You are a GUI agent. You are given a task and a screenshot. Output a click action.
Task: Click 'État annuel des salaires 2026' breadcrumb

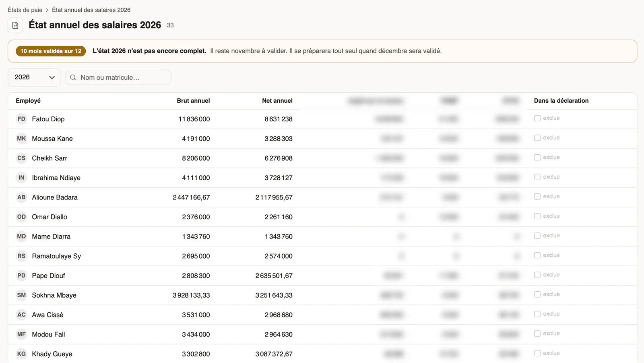point(91,10)
